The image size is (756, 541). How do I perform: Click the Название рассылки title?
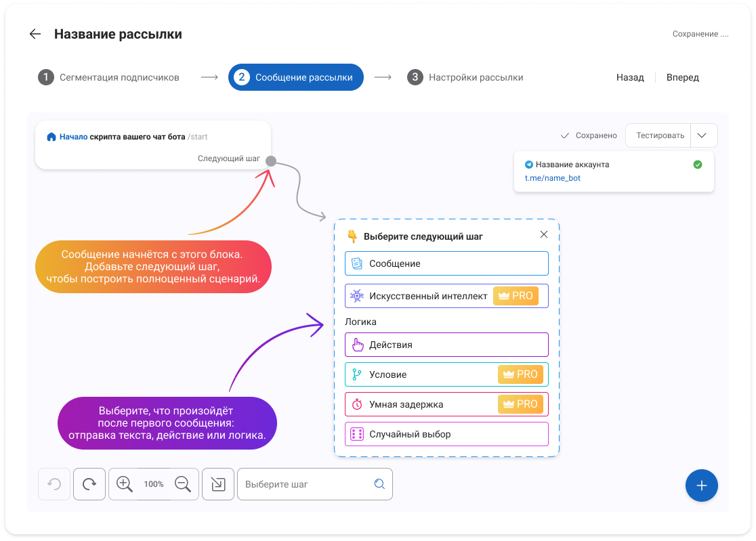[118, 35]
